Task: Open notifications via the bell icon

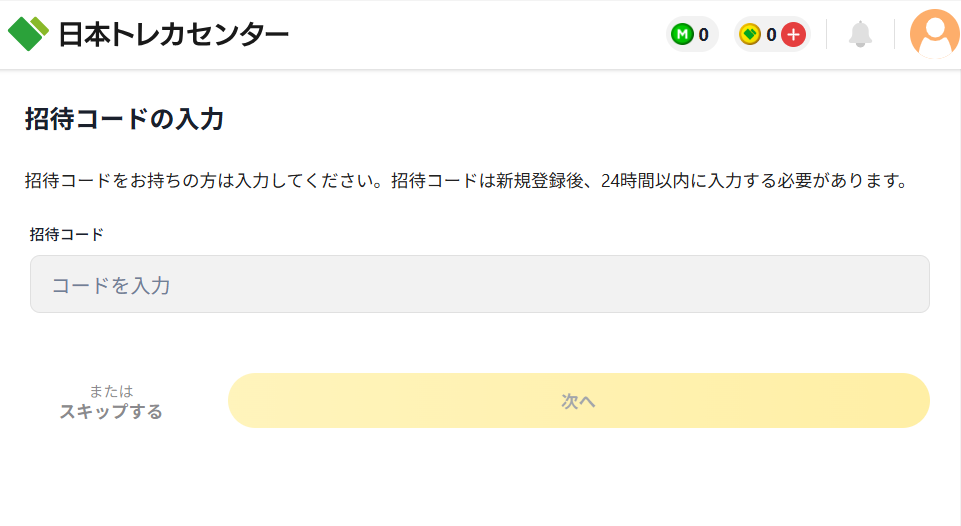Action: (860, 35)
